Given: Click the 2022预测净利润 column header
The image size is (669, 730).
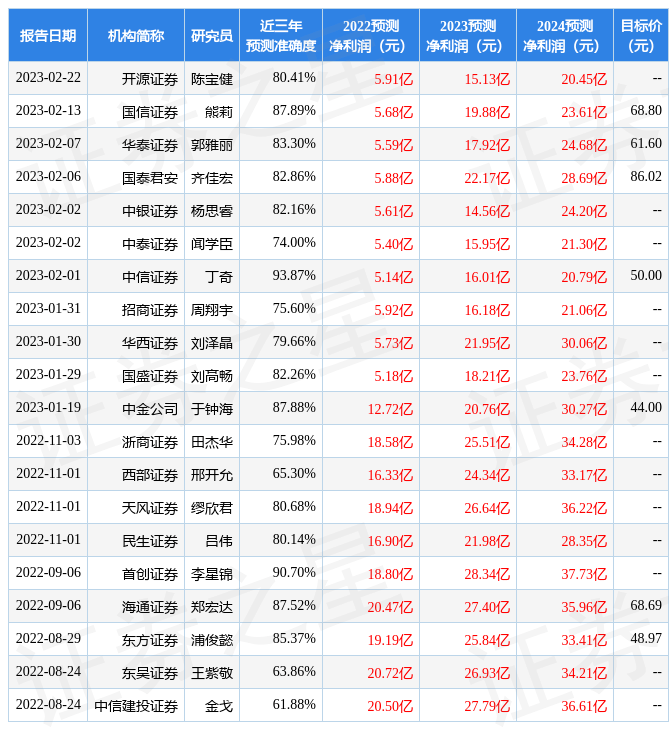Looking at the screenshot, I should [371, 35].
